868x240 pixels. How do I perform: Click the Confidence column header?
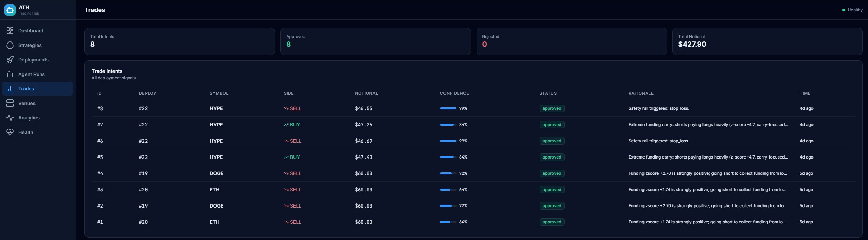pyautogui.click(x=454, y=93)
